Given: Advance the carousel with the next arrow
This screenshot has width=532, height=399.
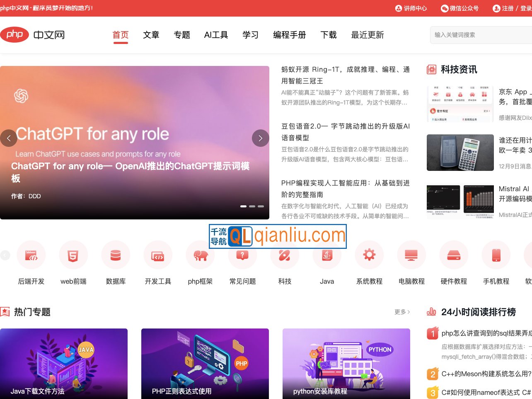Looking at the screenshot, I should 260,138.
